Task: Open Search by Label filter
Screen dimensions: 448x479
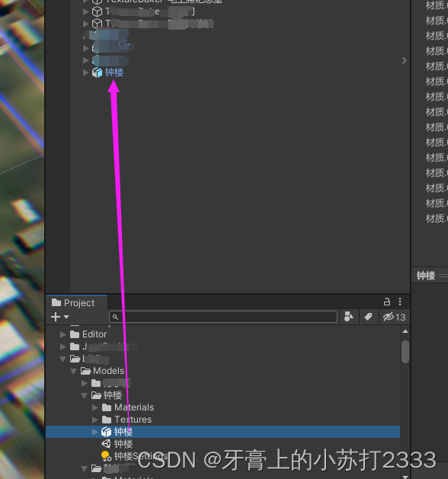Action: [369, 317]
